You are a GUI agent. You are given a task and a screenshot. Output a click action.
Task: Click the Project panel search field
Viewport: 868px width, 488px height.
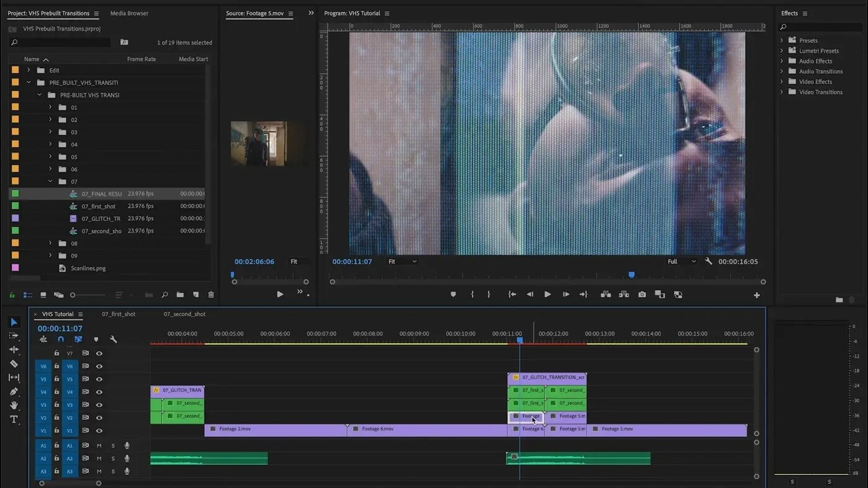(62, 42)
